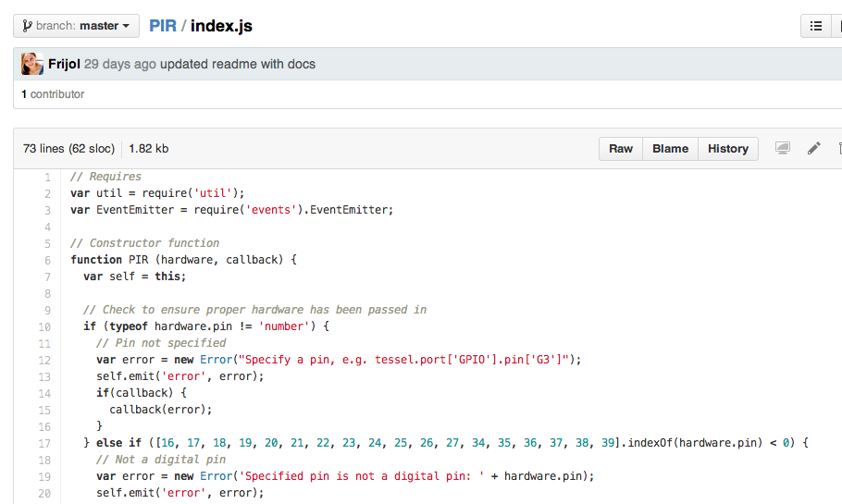Screen dimensions: 842x504
Task: Click the '// Constructor function' comment
Action: click(x=145, y=243)
